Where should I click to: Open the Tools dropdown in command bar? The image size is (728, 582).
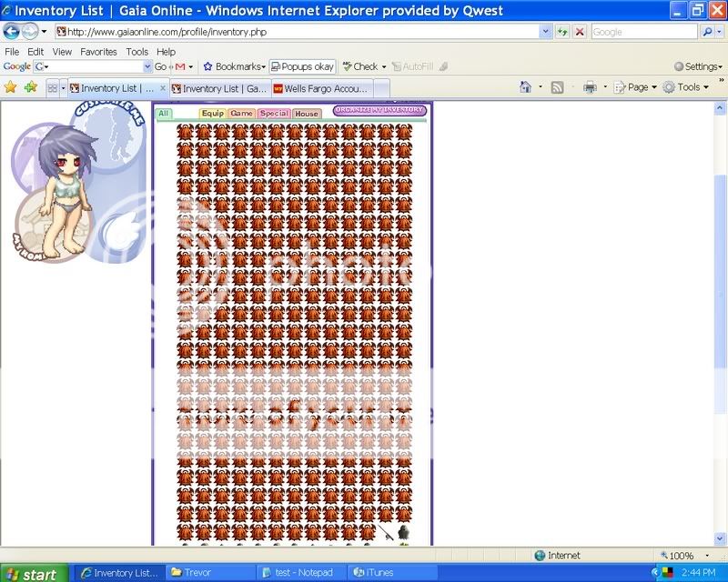pyautogui.click(x=687, y=87)
